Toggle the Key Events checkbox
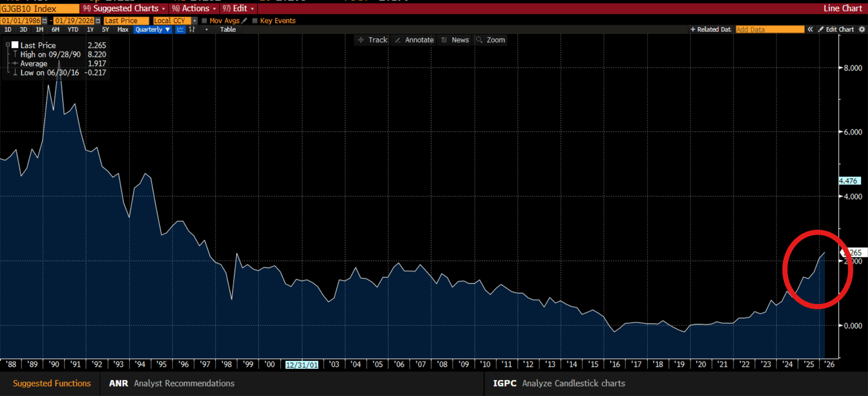Screen dimensions: 868x396 pos(254,20)
